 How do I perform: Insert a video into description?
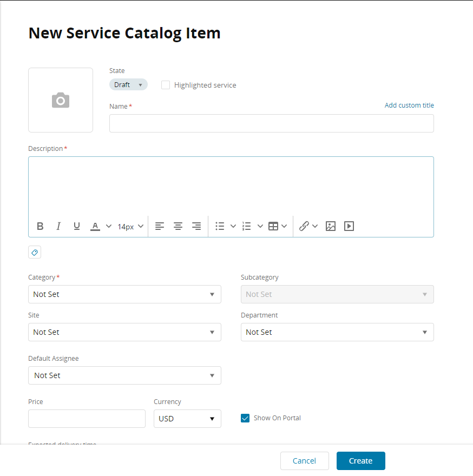pyautogui.click(x=349, y=226)
